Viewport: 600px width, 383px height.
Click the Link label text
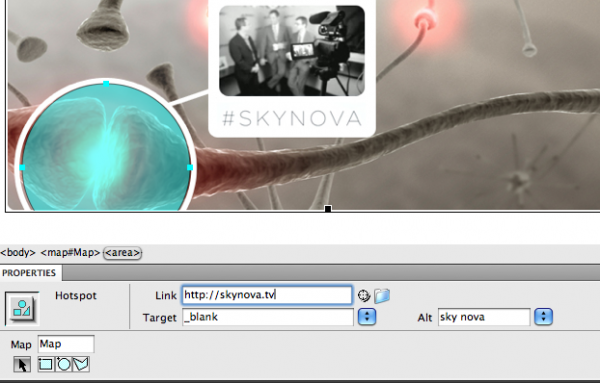[166, 295]
